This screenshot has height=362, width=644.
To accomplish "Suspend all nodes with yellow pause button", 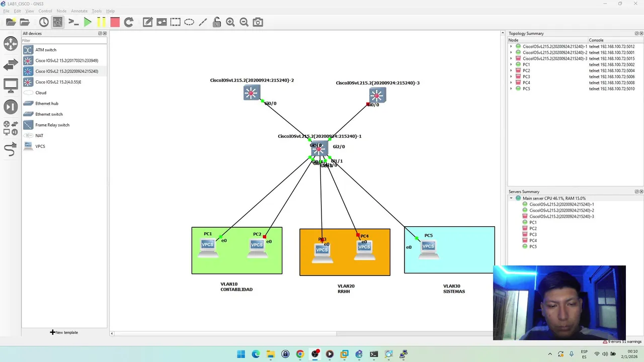I will coord(101,22).
